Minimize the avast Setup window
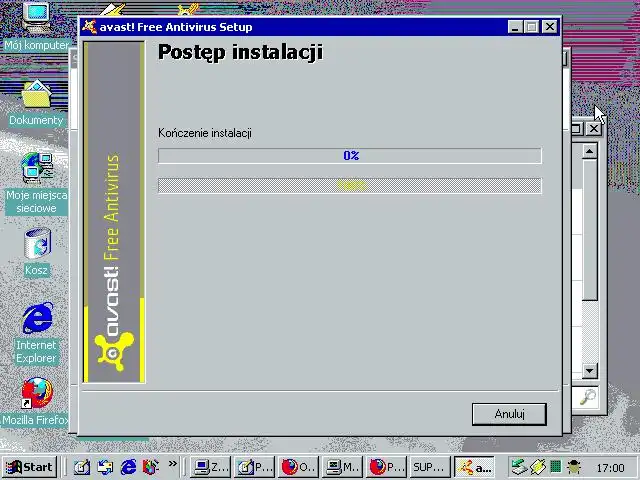This screenshot has height=480, width=640. pyautogui.click(x=515, y=27)
